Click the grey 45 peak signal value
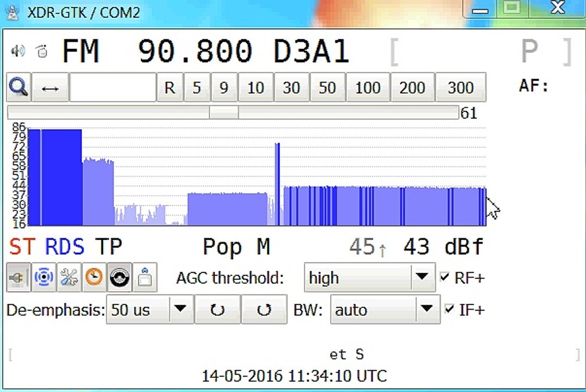Viewport: 586px width, 392px height. point(362,247)
